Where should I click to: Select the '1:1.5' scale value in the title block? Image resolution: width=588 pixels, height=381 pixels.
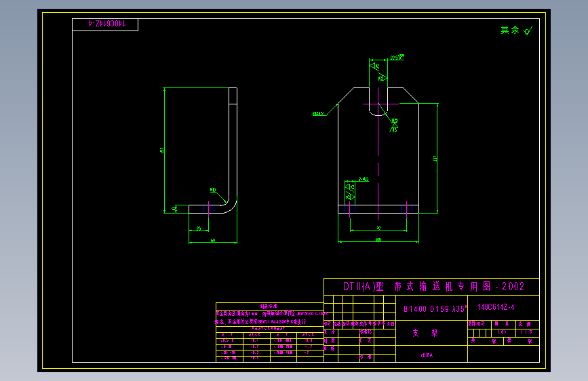click(526, 332)
